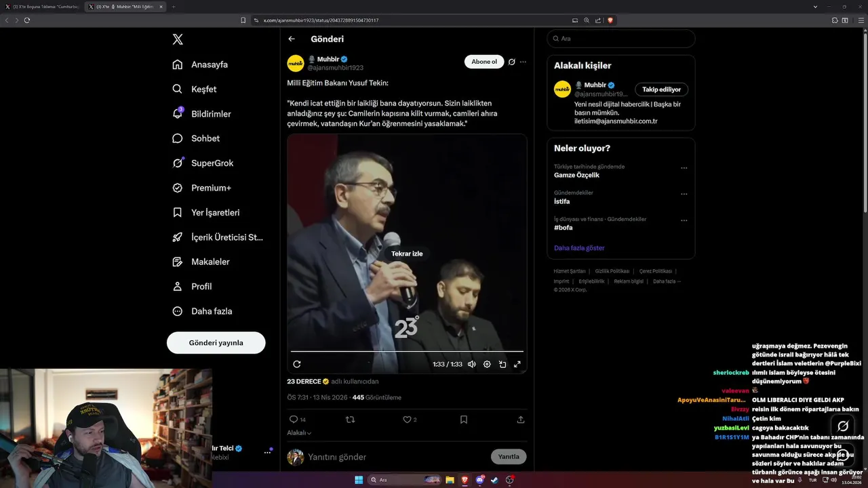This screenshot has width=868, height=488.
Task: Replay video with circular arrow icon
Action: tap(296, 364)
